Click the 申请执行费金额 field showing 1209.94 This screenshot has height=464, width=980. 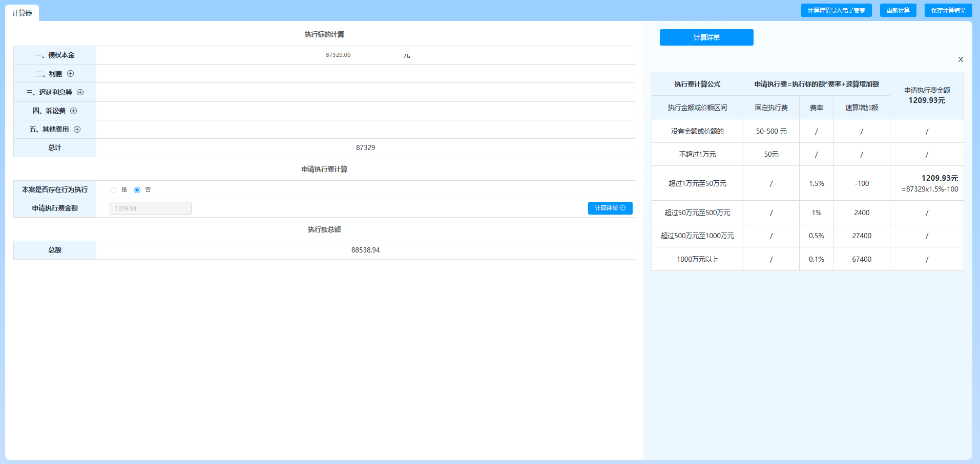pyautogui.click(x=151, y=208)
